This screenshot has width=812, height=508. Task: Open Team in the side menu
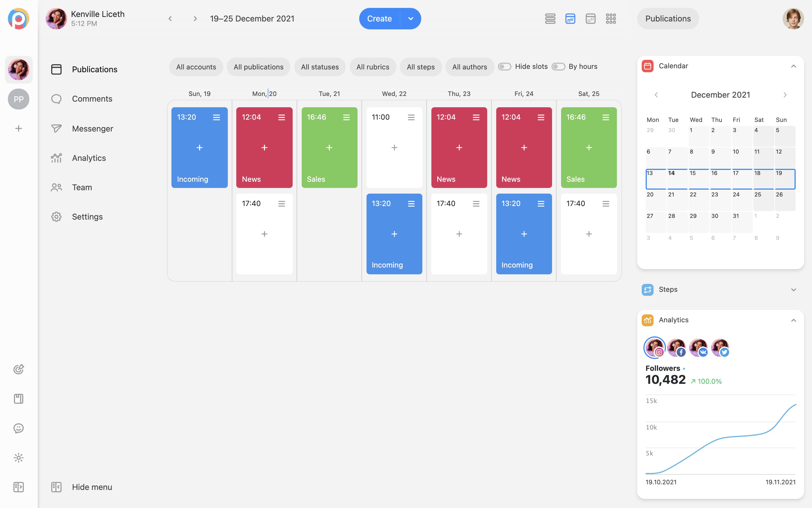pos(71,187)
